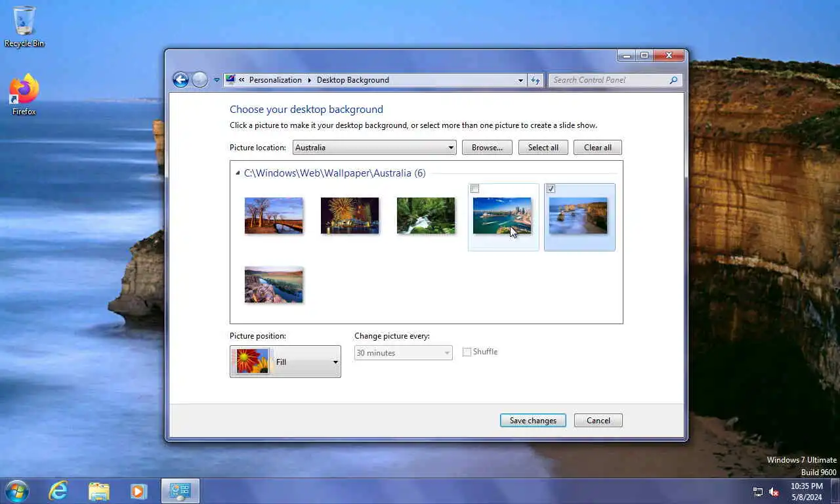Click the Browse... button

[487, 148]
